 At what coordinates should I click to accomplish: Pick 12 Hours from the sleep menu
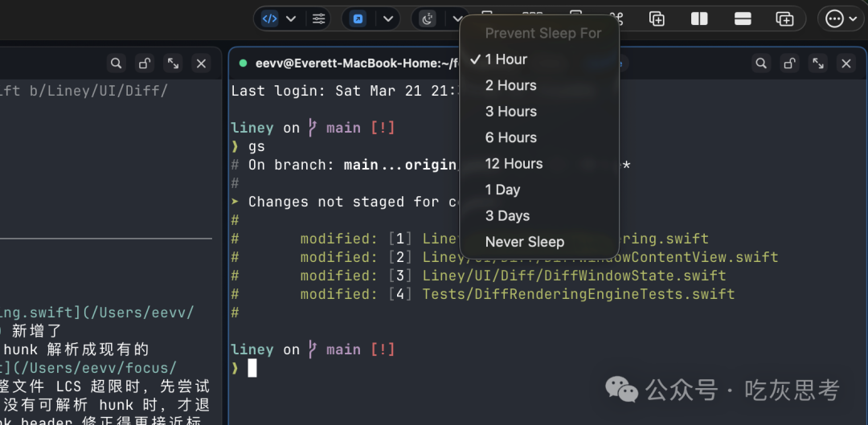[x=539, y=164]
